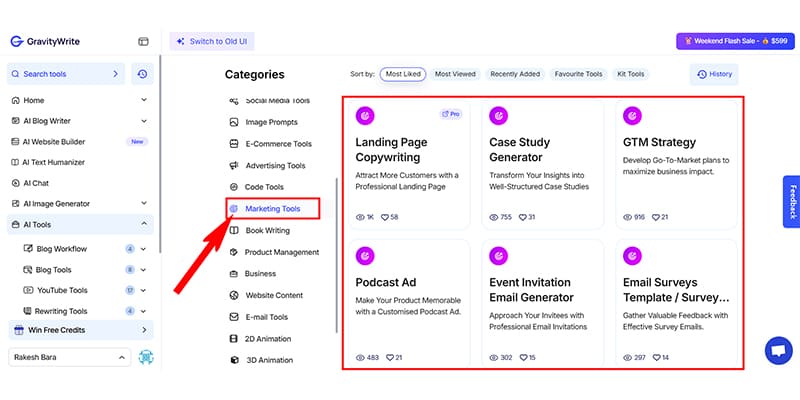
Task: Expand the Blog Workflow chevron
Action: [x=143, y=249]
